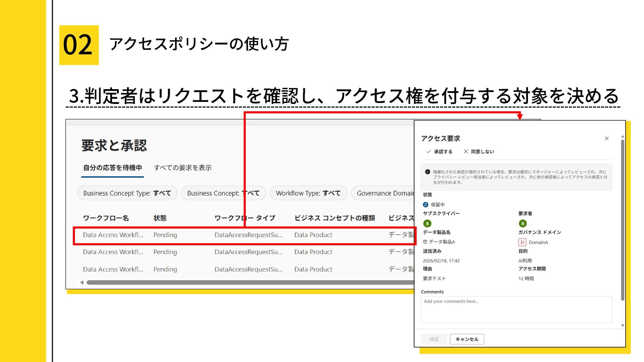Close the アクセス要求 panel with X

point(606,138)
